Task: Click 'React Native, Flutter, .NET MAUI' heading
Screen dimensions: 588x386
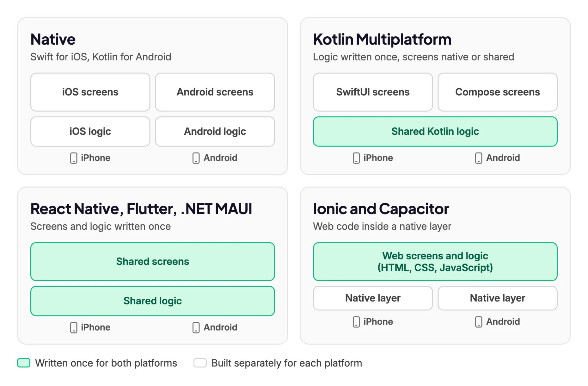Action: pos(141,209)
